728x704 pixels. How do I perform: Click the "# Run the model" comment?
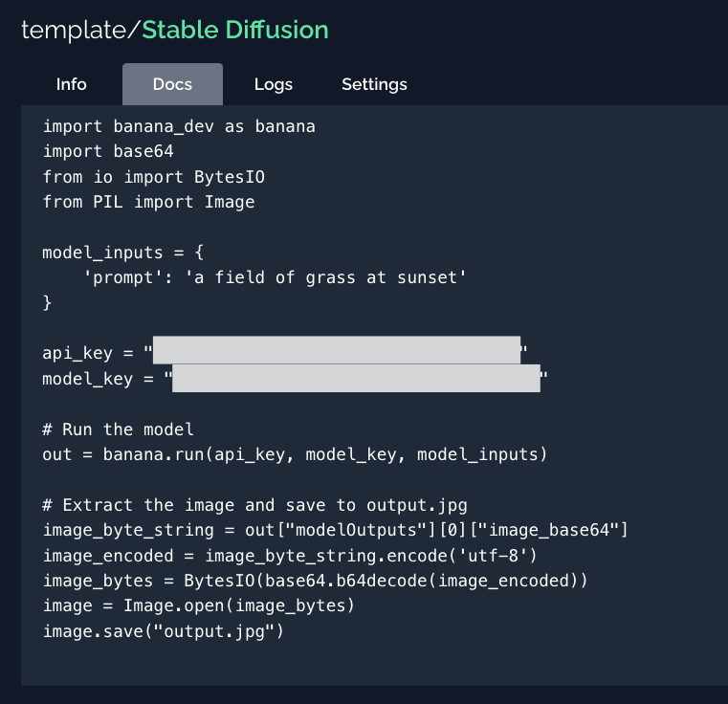[x=118, y=429]
